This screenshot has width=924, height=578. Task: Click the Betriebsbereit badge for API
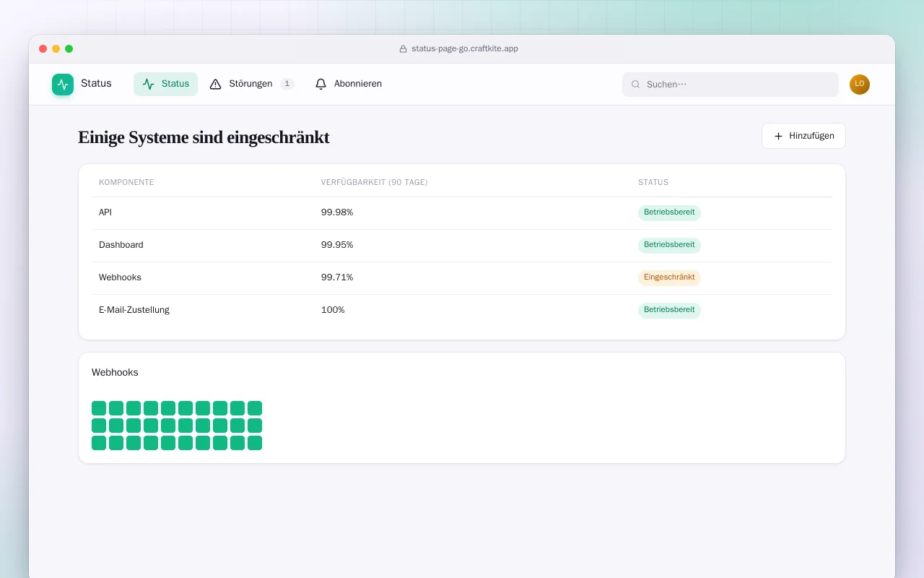[x=669, y=212]
